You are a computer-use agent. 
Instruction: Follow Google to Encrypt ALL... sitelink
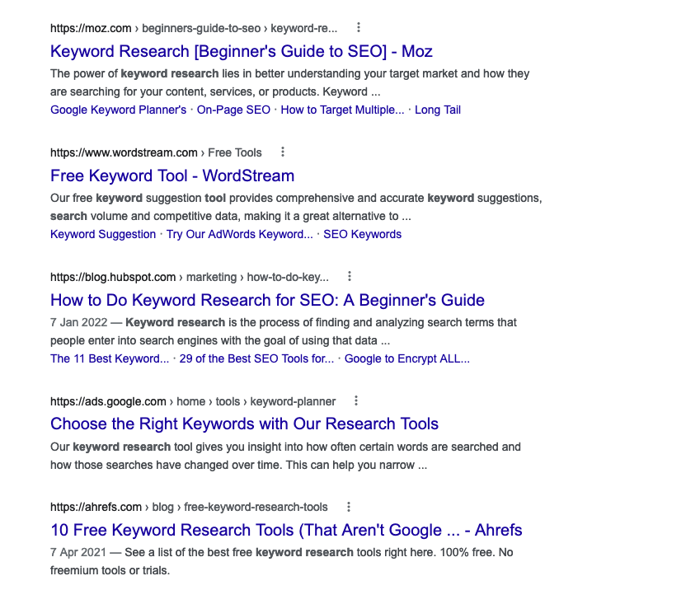point(407,358)
